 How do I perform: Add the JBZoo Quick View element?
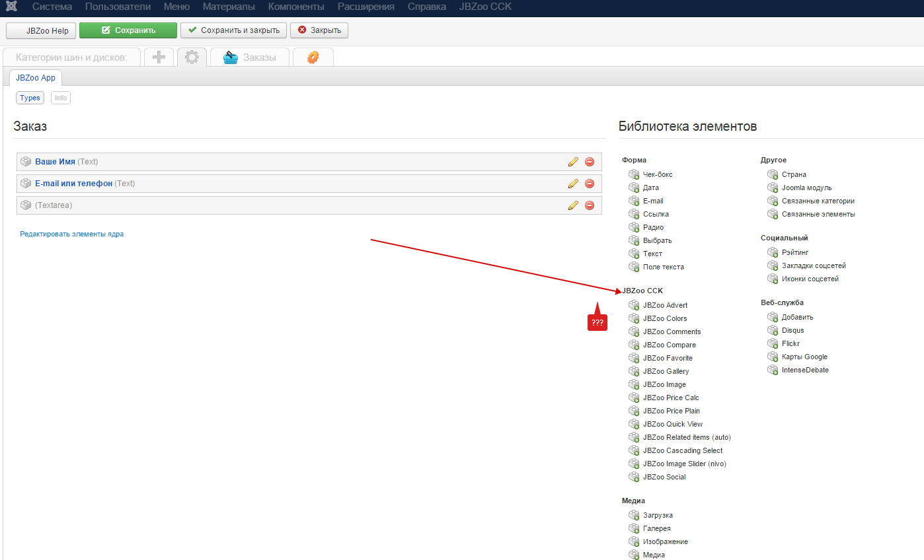(x=673, y=424)
